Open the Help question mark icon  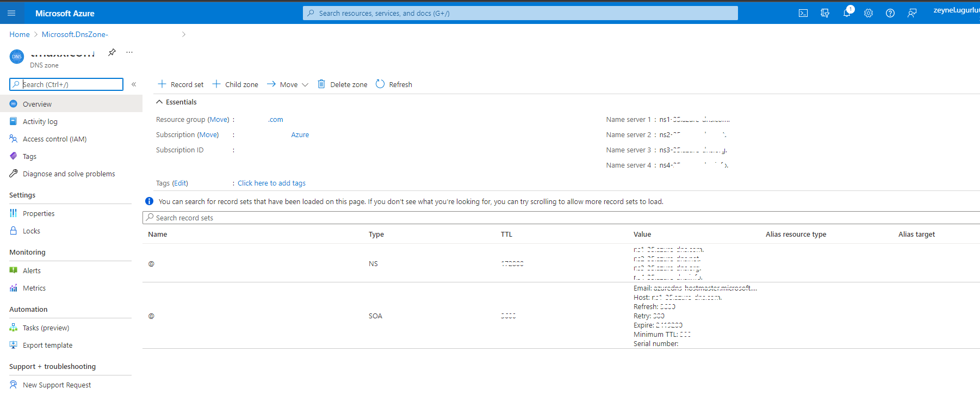point(890,13)
